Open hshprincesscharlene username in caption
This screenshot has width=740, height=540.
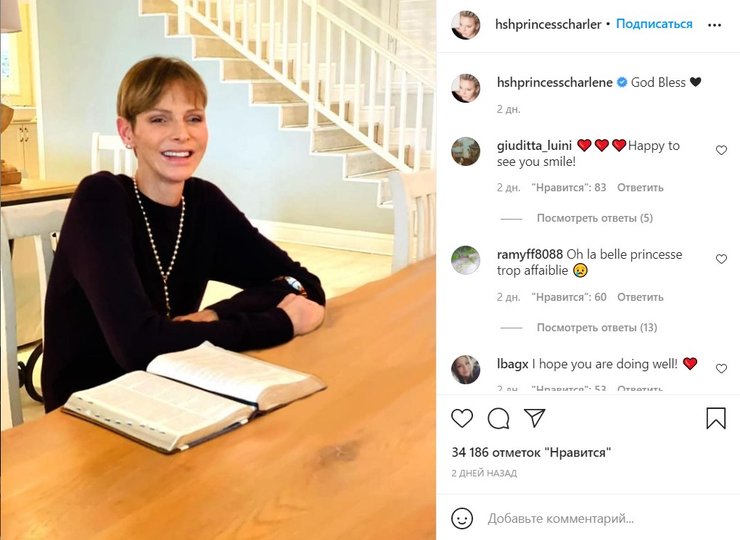coord(555,82)
